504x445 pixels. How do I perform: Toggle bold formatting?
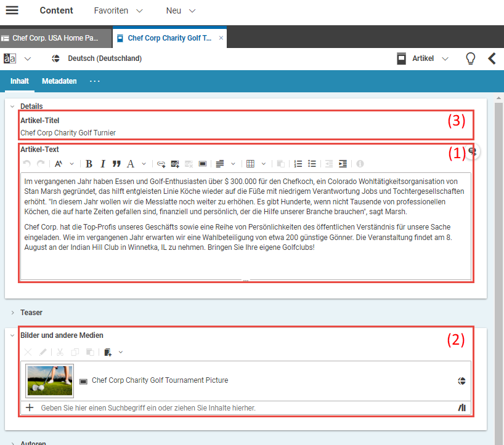[89, 164]
